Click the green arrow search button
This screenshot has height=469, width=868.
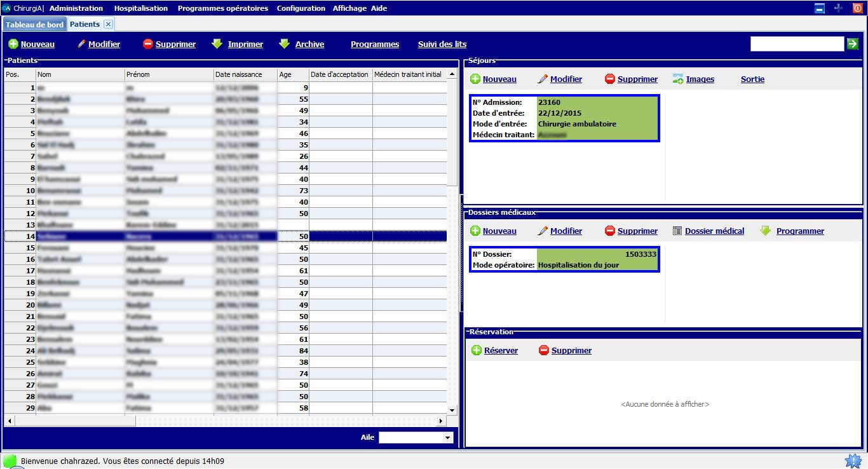pos(853,44)
